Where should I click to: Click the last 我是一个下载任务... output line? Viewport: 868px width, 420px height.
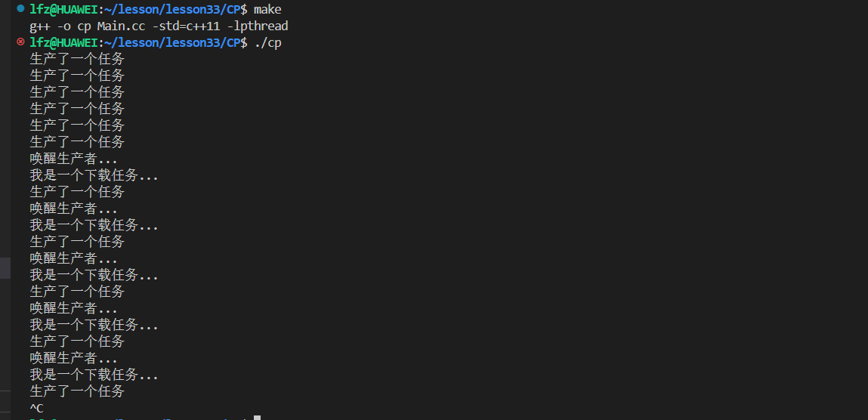(94, 375)
